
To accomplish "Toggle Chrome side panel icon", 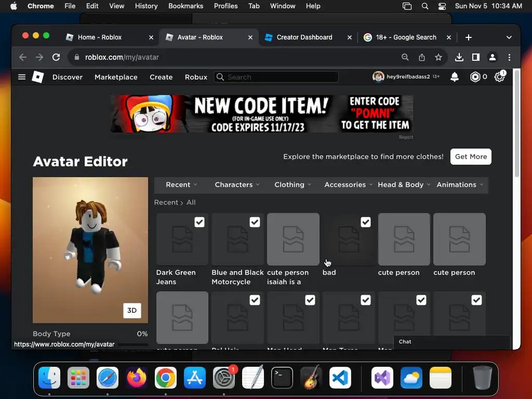I will click(x=476, y=57).
